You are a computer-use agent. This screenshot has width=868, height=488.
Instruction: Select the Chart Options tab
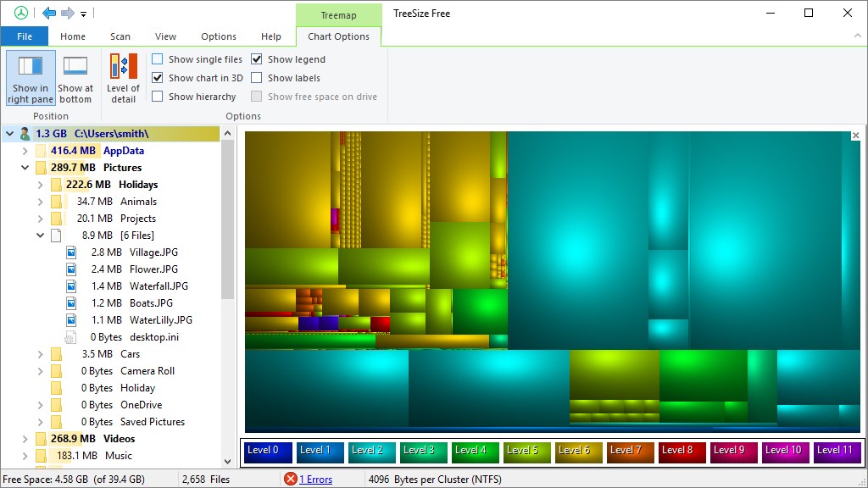coord(338,36)
